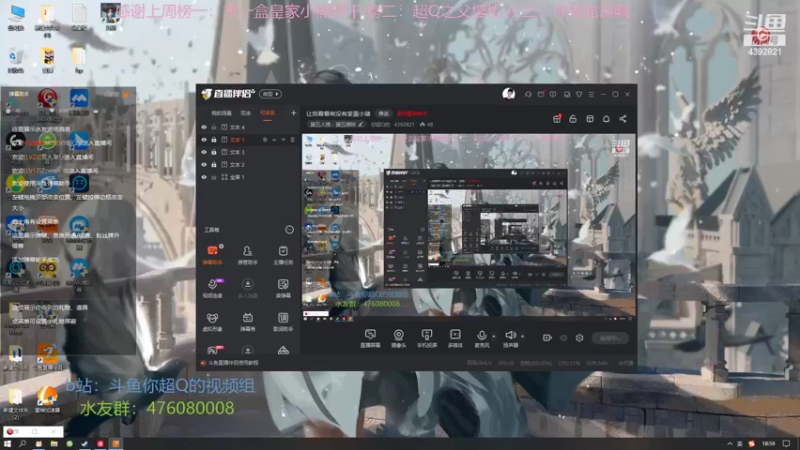The height and width of the screenshot is (450, 800).
Task: Move the 文本 1 layer down
Action: coord(283,140)
